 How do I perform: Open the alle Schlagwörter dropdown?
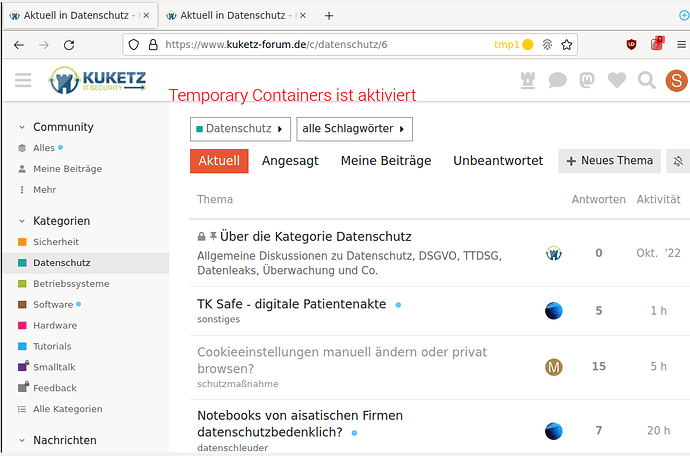coord(354,129)
